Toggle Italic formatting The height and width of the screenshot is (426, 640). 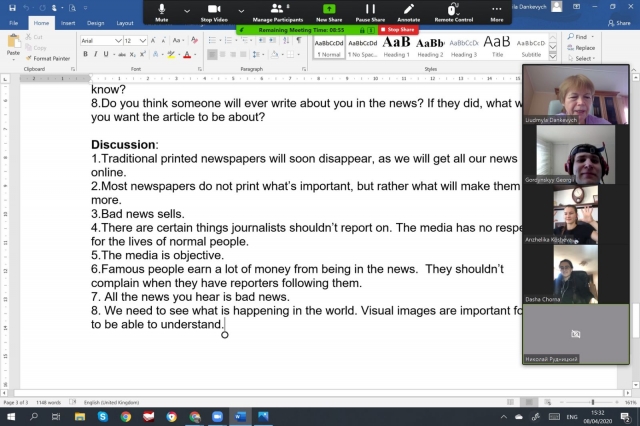pyautogui.click(x=97, y=54)
